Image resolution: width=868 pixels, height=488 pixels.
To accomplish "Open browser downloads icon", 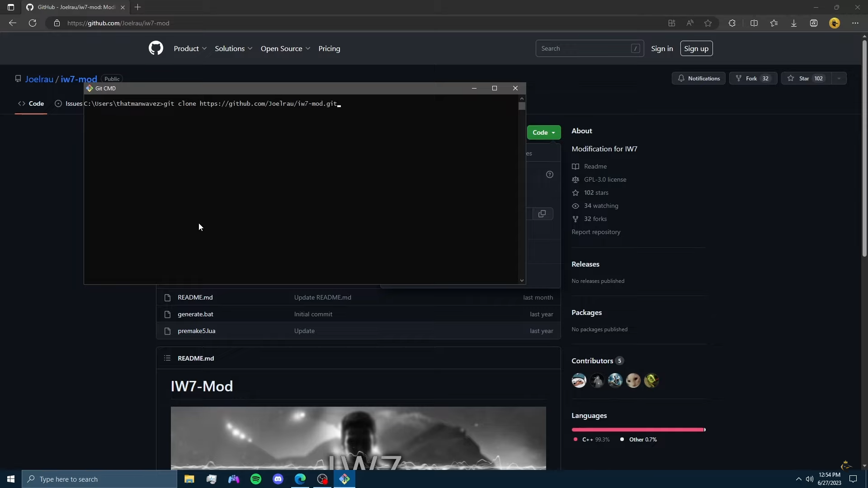I will (x=793, y=23).
